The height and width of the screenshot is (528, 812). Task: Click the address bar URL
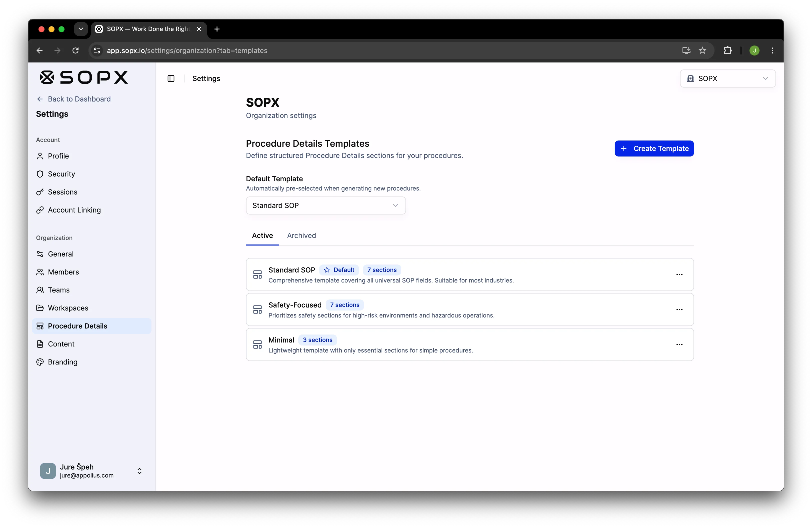tap(187, 50)
